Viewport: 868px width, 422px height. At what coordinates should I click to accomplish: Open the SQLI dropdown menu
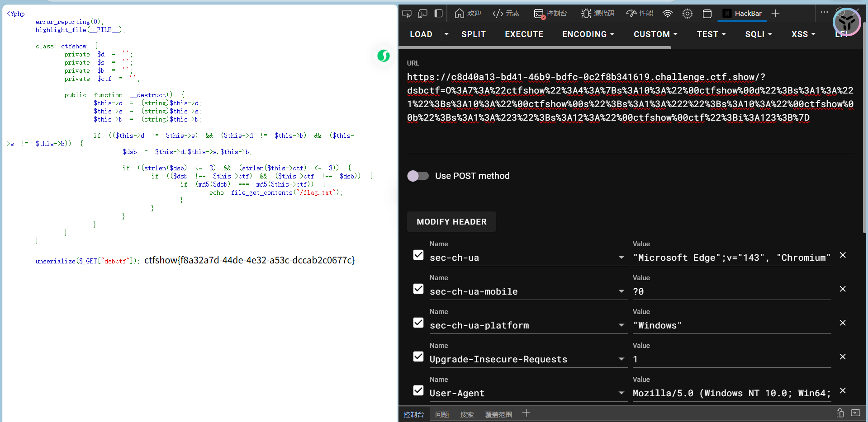click(758, 34)
